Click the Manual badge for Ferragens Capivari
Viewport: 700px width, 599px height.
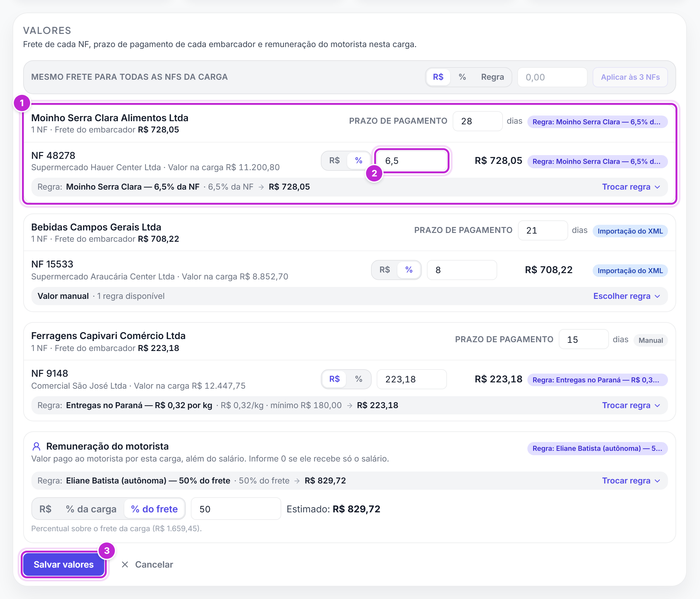(650, 340)
